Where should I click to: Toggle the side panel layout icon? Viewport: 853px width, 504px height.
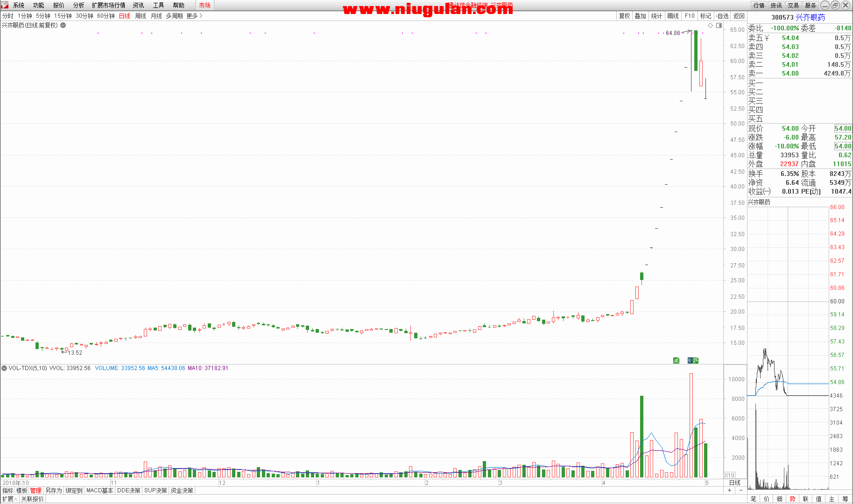tap(719, 25)
